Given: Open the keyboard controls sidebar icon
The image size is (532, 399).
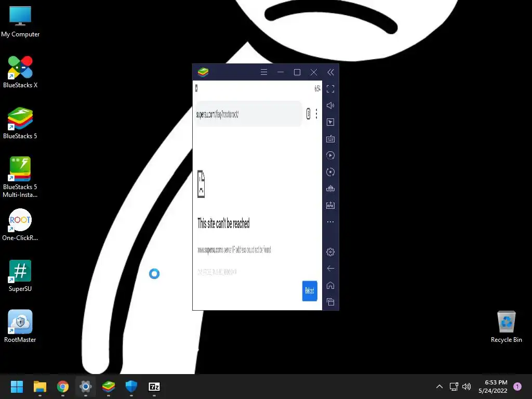Looking at the screenshot, I should point(330,139).
